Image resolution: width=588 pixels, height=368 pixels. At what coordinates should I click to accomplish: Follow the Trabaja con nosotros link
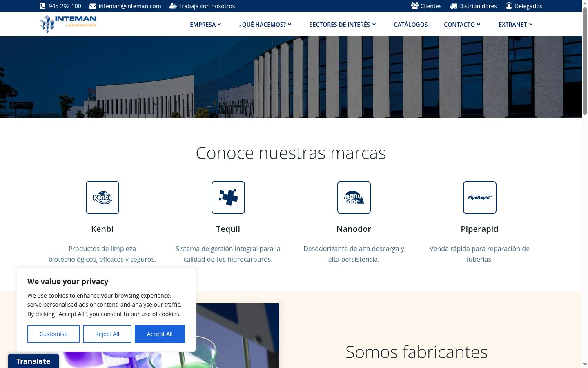(207, 6)
